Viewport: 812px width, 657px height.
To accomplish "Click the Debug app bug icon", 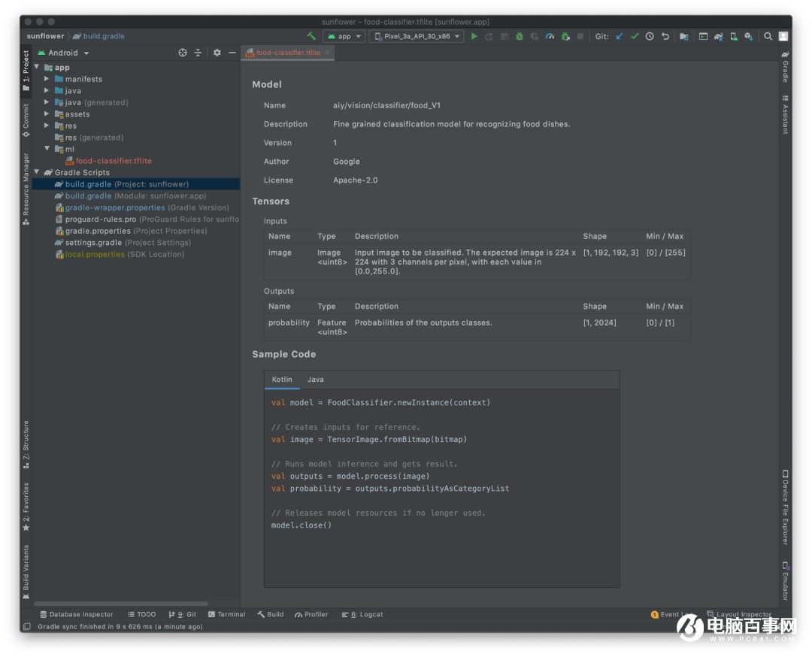I will (x=520, y=36).
